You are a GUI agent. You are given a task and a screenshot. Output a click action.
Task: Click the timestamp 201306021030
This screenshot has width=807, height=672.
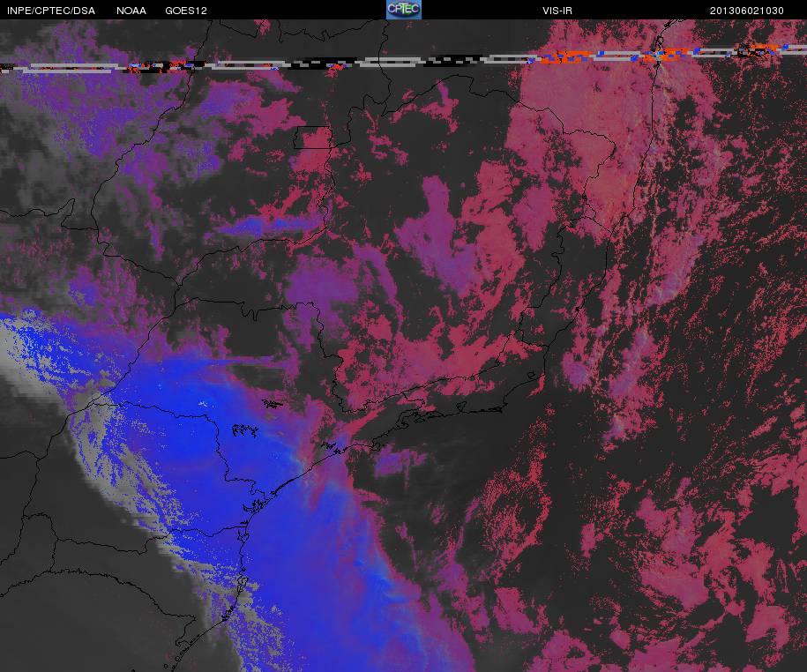pos(747,11)
